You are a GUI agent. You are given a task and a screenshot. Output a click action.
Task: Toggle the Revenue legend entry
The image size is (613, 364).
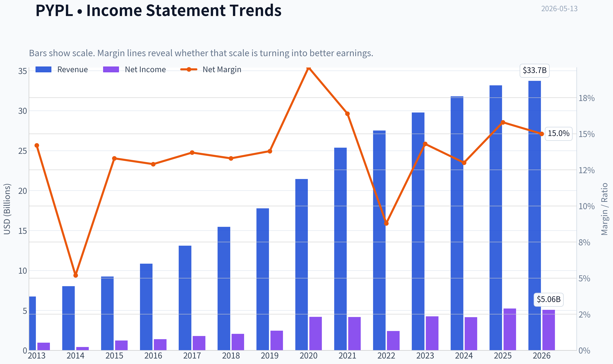click(62, 69)
